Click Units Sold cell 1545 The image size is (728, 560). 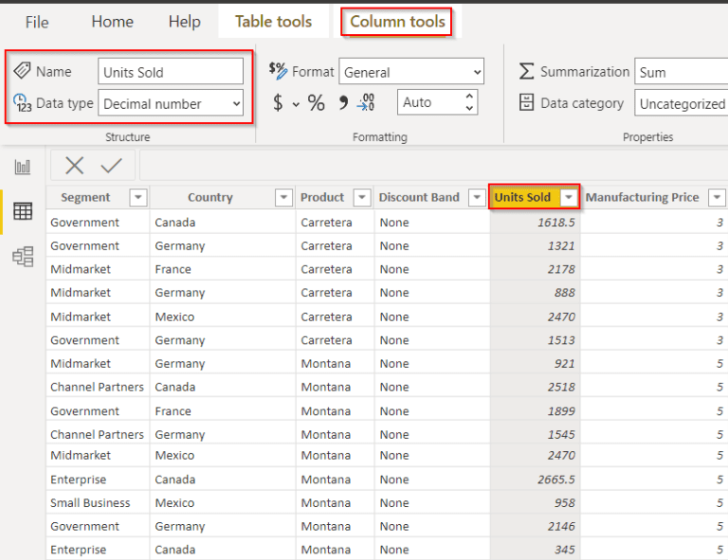[536, 434]
